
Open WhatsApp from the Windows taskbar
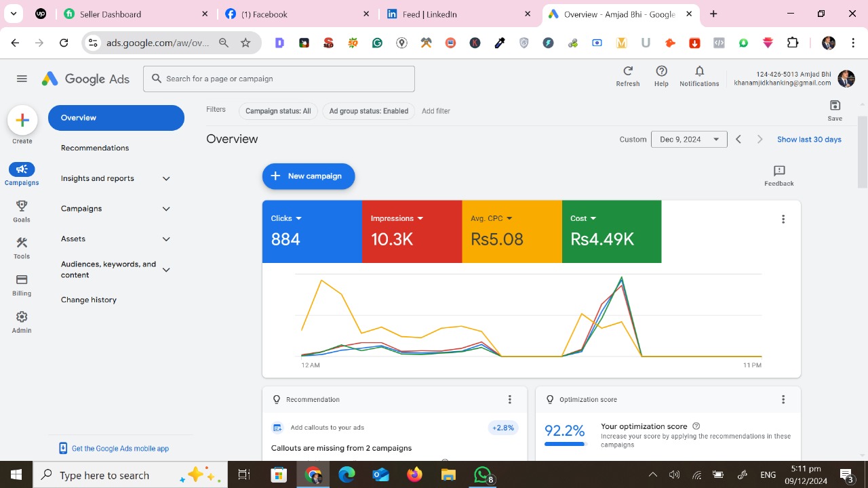click(x=482, y=474)
